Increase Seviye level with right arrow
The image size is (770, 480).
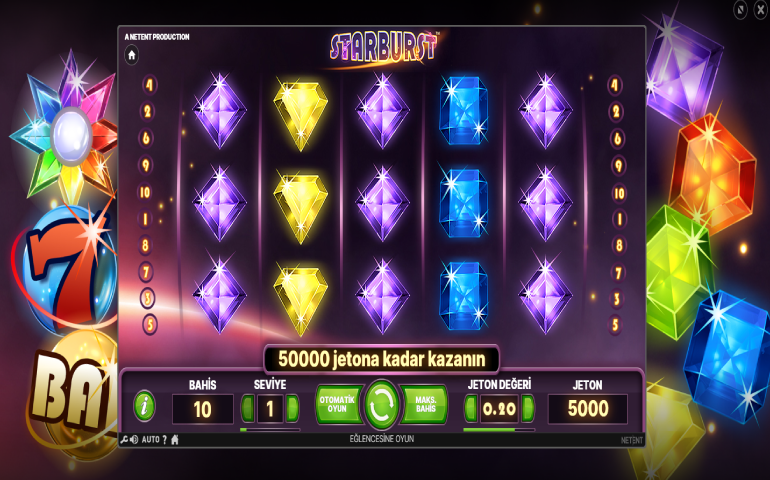click(292, 408)
